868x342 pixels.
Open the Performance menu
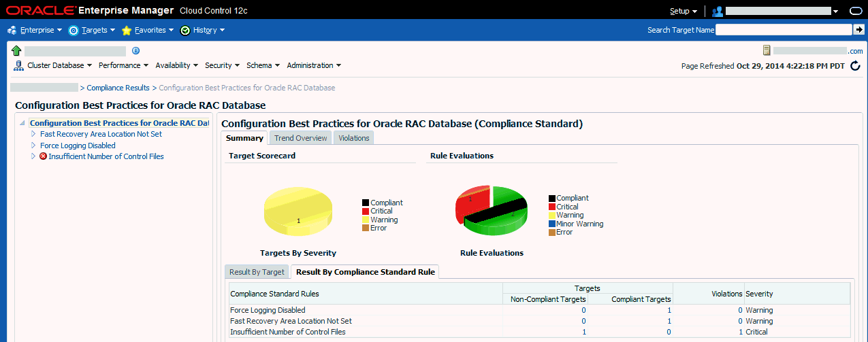click(x=123, y=66)
